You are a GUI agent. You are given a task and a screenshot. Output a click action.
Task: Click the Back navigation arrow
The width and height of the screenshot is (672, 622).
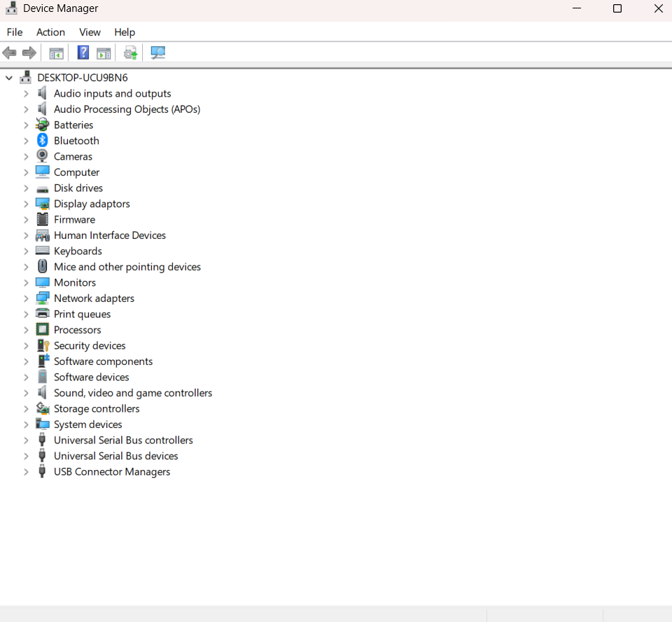(x=9, y=53)
